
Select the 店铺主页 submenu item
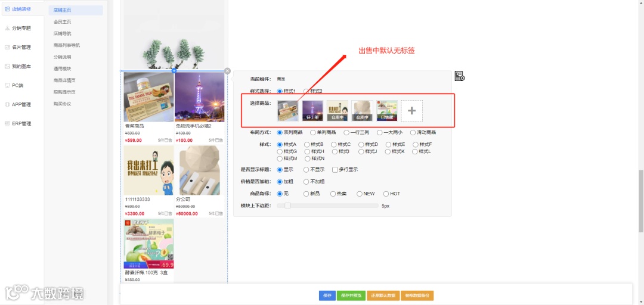76,10
